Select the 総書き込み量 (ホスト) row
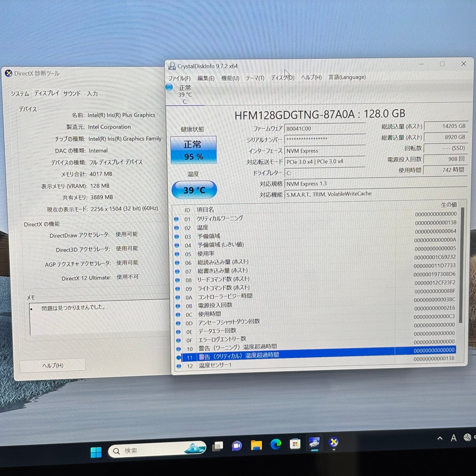476x476 pixels. click(x=316, y=268)
